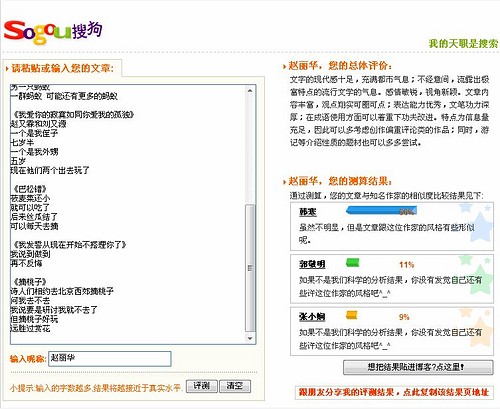Click the article box scrollbar thumb
The image size is (500, 409).
[x=250, y=268]
